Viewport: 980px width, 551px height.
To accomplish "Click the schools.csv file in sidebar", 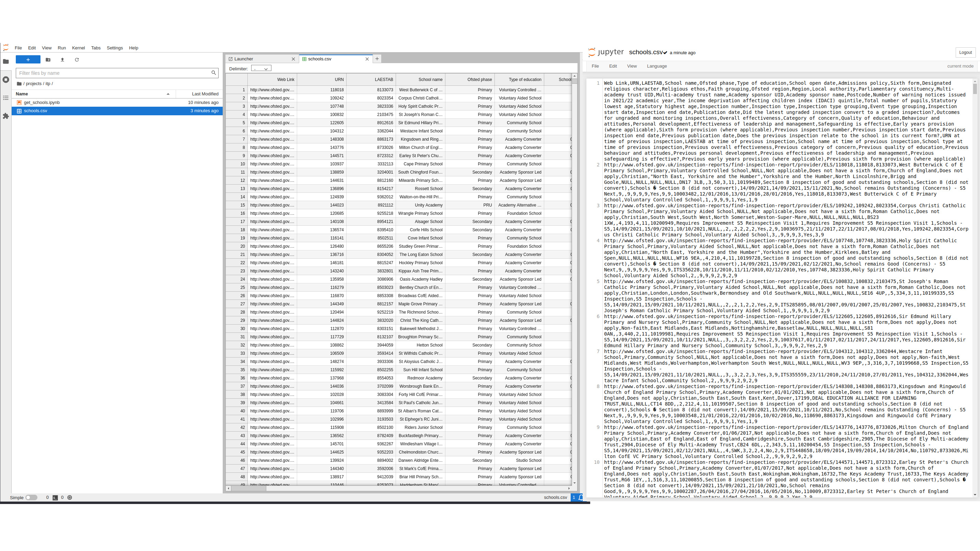I will [x=36, y=111].
